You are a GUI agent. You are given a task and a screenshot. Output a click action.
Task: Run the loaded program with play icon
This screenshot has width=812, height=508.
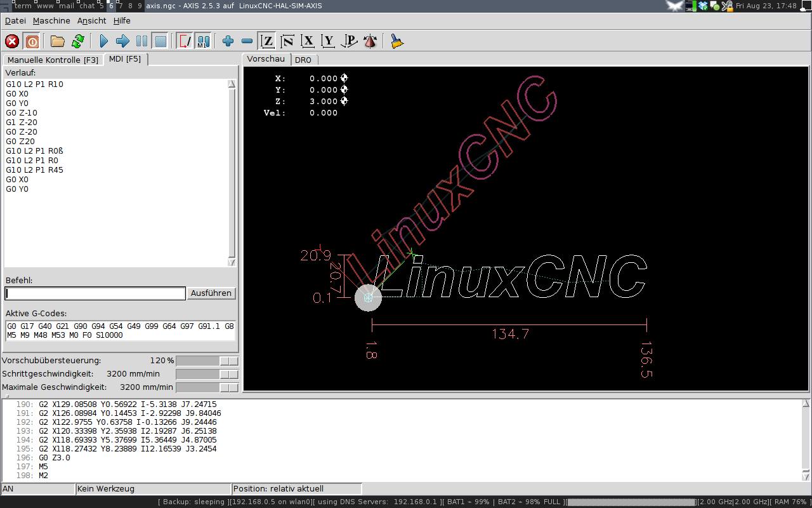(104, 41)
